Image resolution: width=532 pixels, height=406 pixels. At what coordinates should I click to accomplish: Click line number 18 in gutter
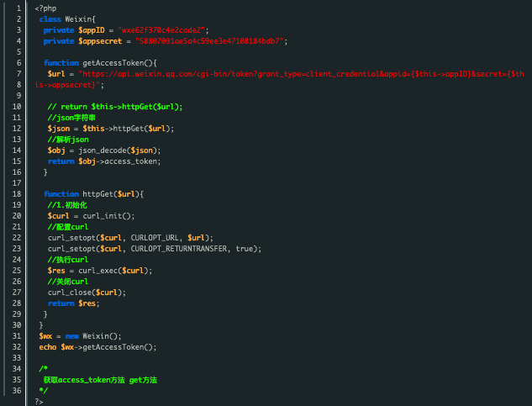click(17, 194)
